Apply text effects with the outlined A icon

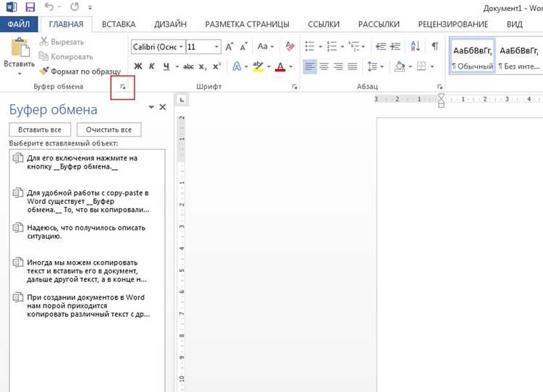(237, 66)
